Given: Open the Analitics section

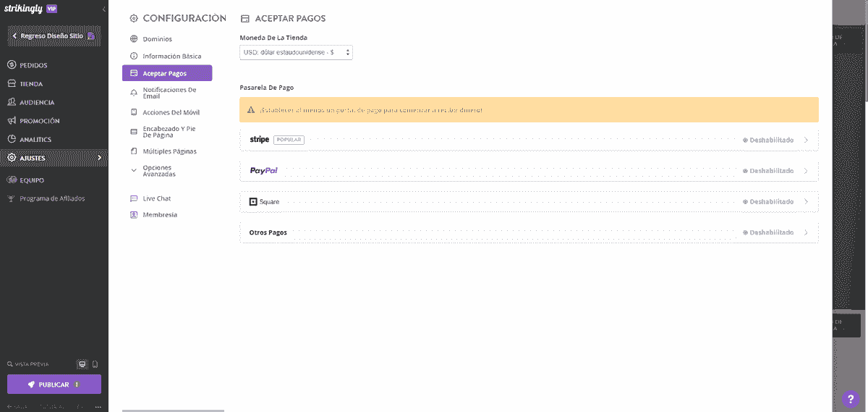Looking at the screenshot, I should [35, 139].
